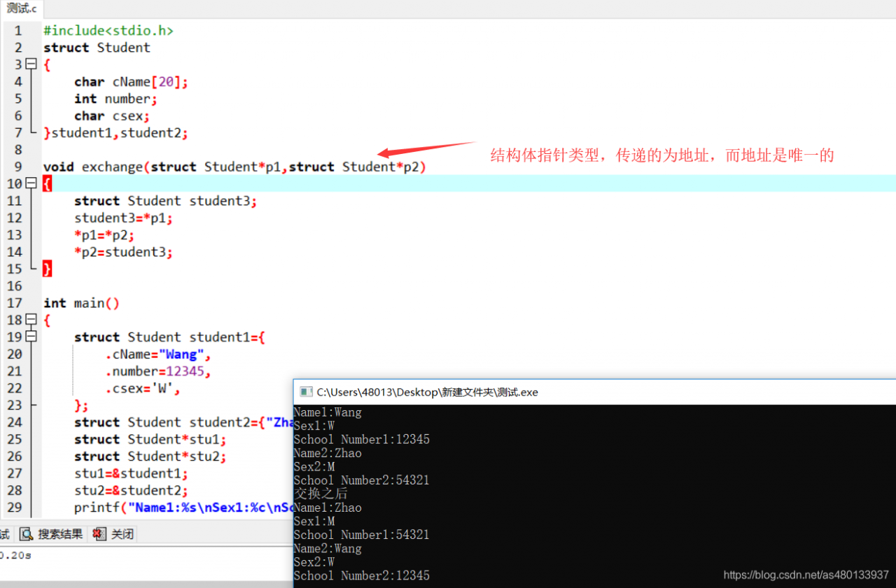This screenshot has height=588, width=896.
Task: Collapse the exchange function body at line 10
Action: [31, 183]
